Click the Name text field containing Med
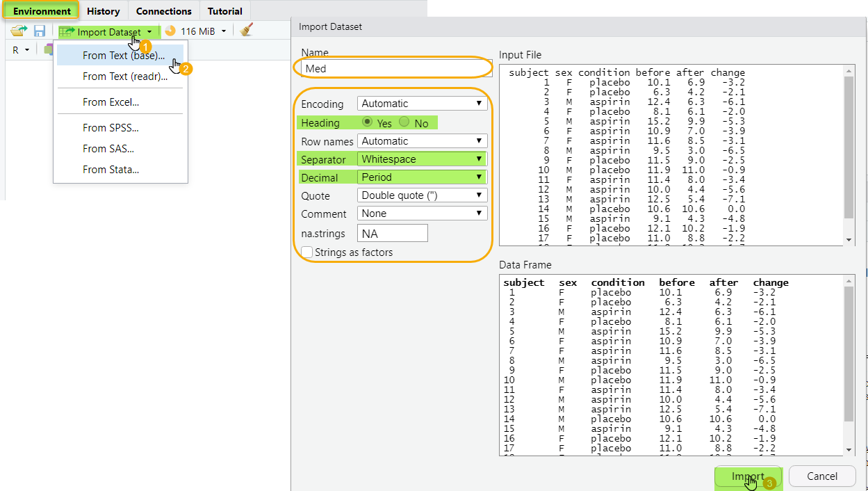Image resolution: width=868 pixels, height=491 pixels. (393, 68)
